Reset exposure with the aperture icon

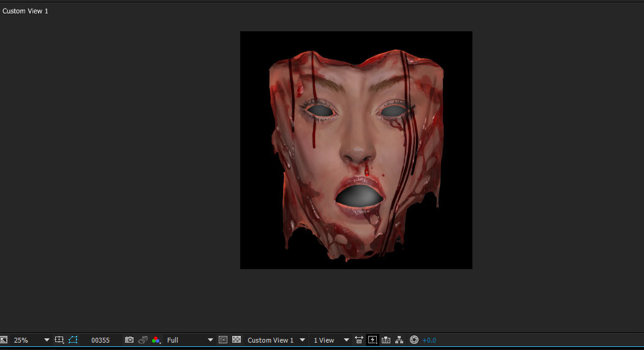coord(414,340)
